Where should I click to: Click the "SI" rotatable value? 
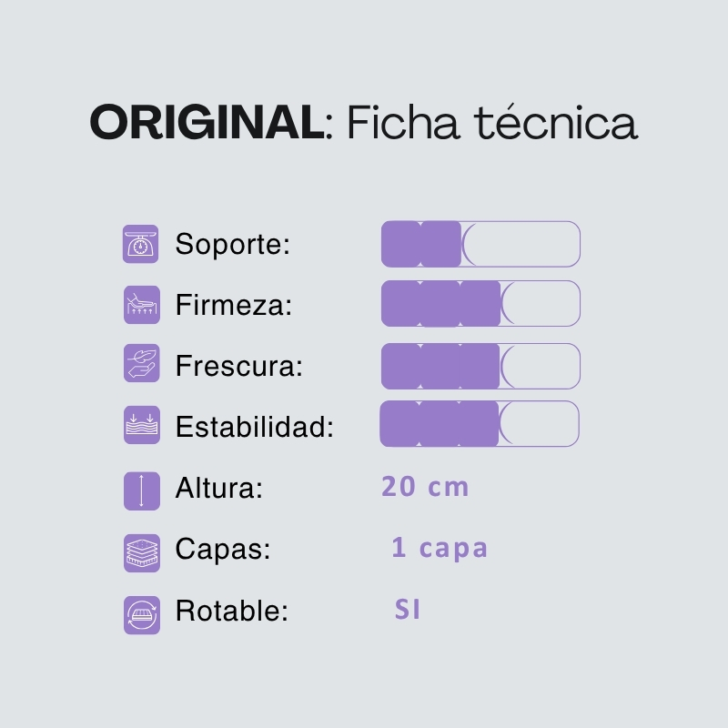408,610
